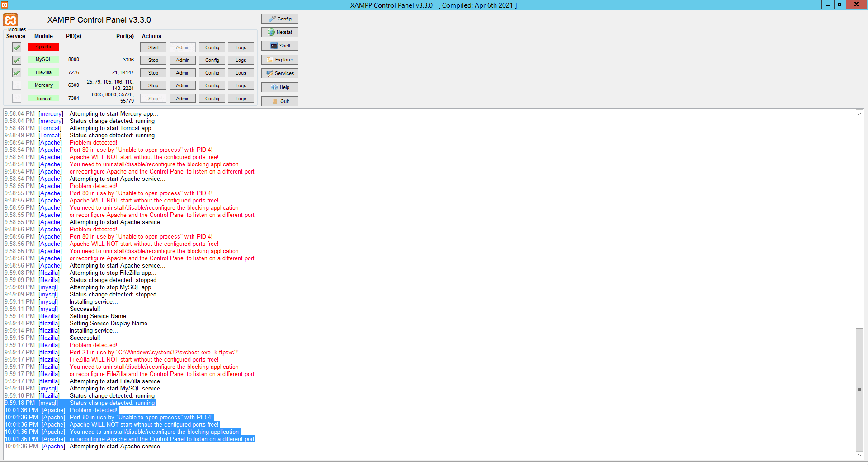The height and width of the screenshot is (470, 868).
Task: Click MySQL PID value 8000
Action: click(x=74, y=60)
